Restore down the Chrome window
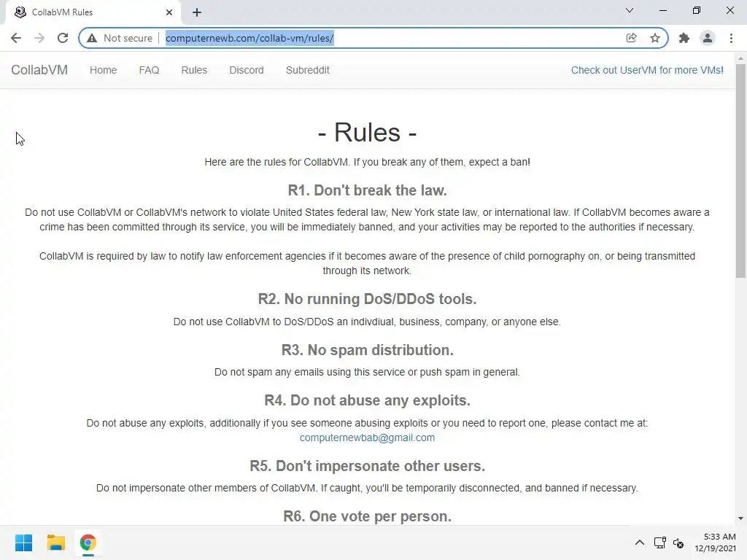 (x=697, y=10)
